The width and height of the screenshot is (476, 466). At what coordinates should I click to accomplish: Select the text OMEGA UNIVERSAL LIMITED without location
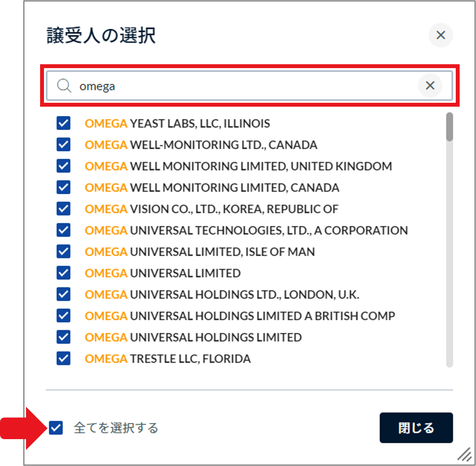tap(163, 273)
